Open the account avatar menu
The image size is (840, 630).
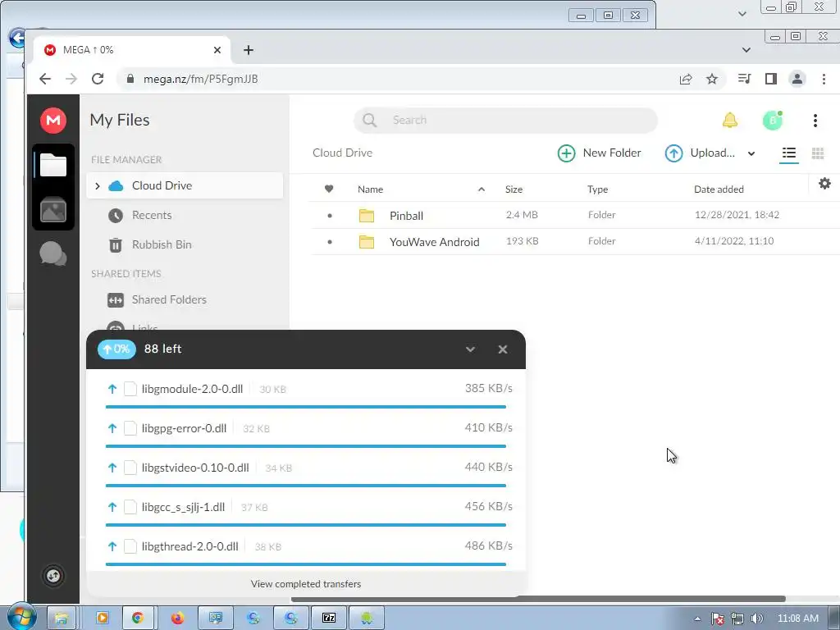coord(773,120)
